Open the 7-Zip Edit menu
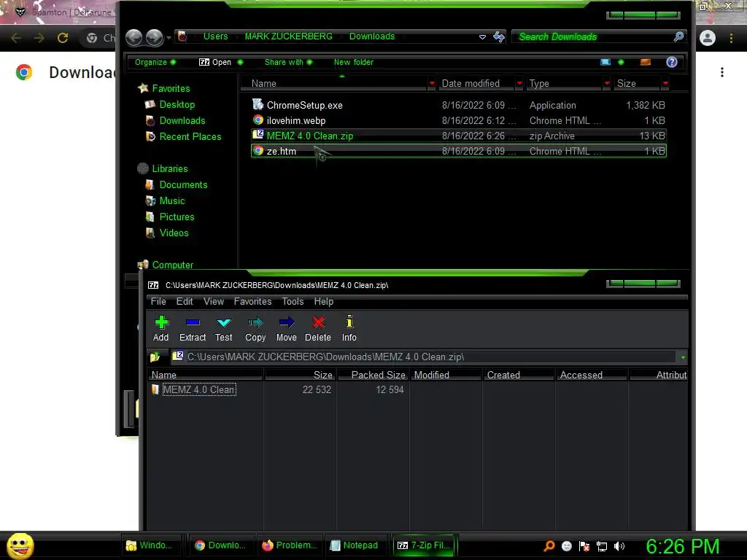Screen dimensions: 747x560 click(185, 301)
